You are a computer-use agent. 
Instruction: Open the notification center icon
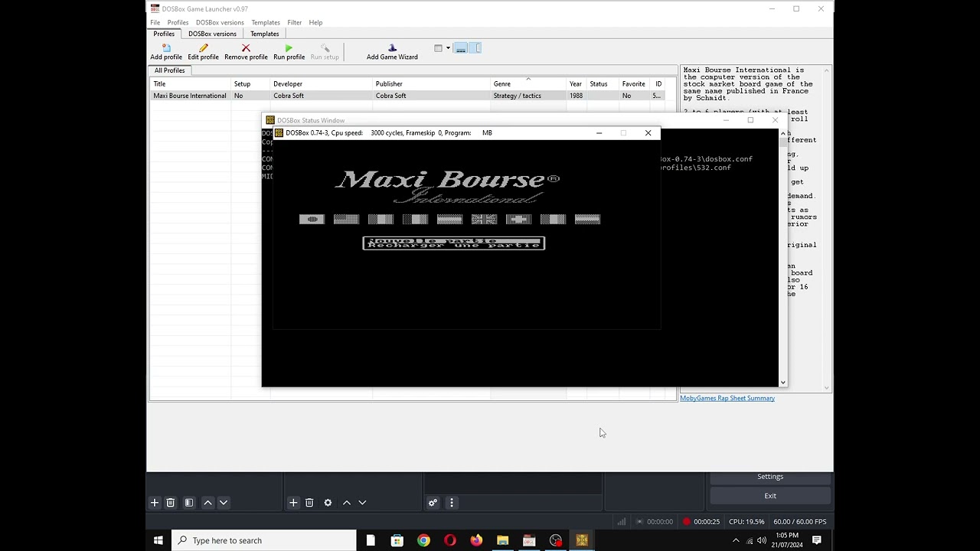coord(817,540)
